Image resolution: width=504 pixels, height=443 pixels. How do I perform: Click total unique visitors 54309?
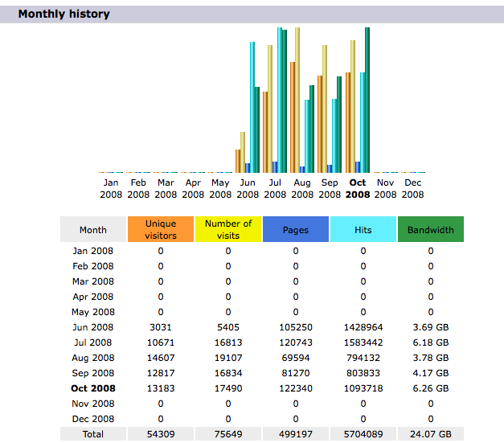161,434
